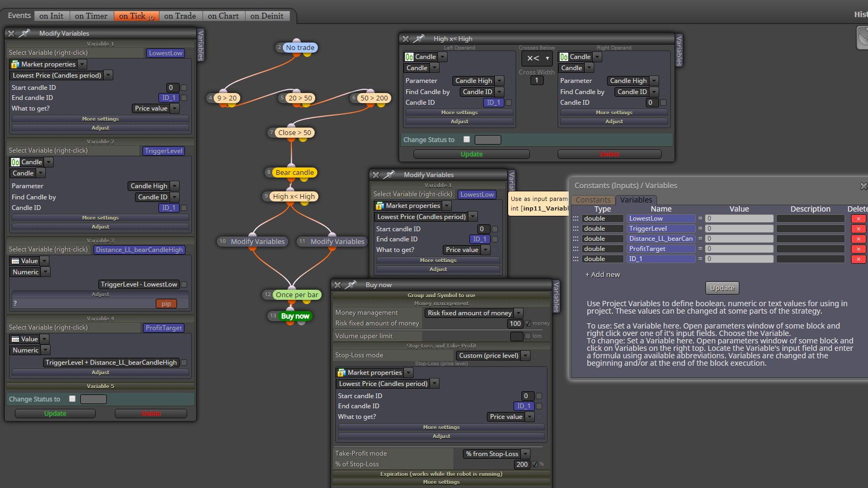Pin the Buy now panel
The height and width of the screenshot is (488, 868).
351,285
